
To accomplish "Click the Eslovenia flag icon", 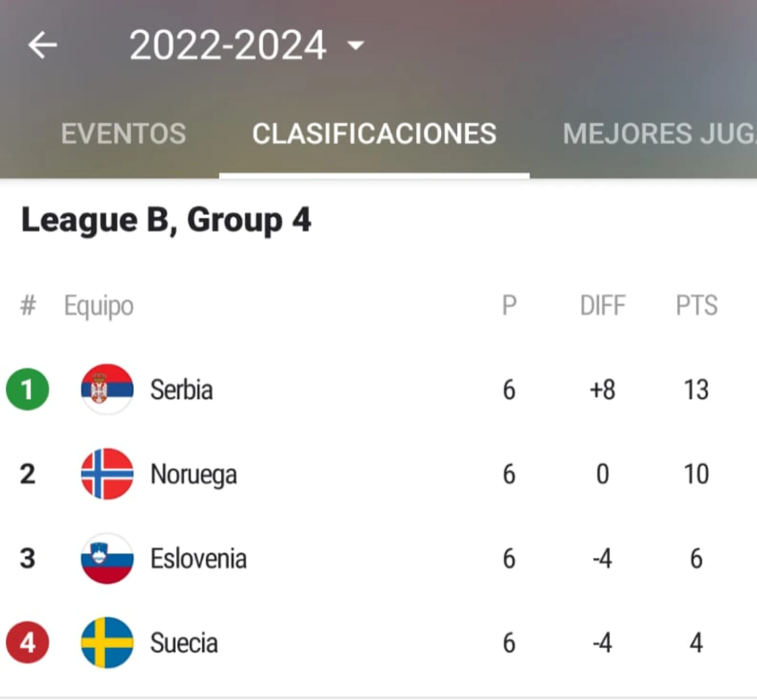I will [x=107, y=558].
